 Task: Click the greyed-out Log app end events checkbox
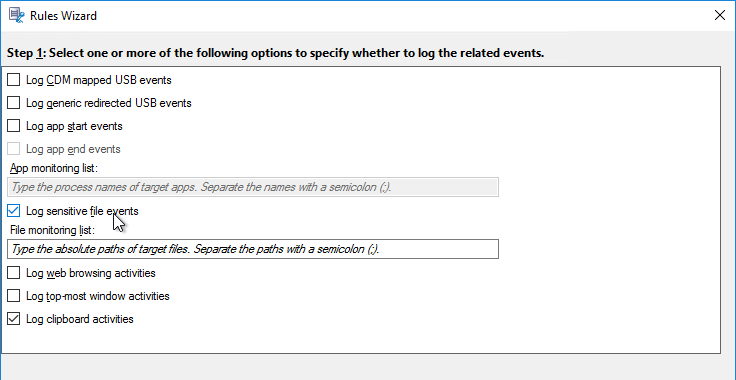pyautogui.click(x=14, y=149)
